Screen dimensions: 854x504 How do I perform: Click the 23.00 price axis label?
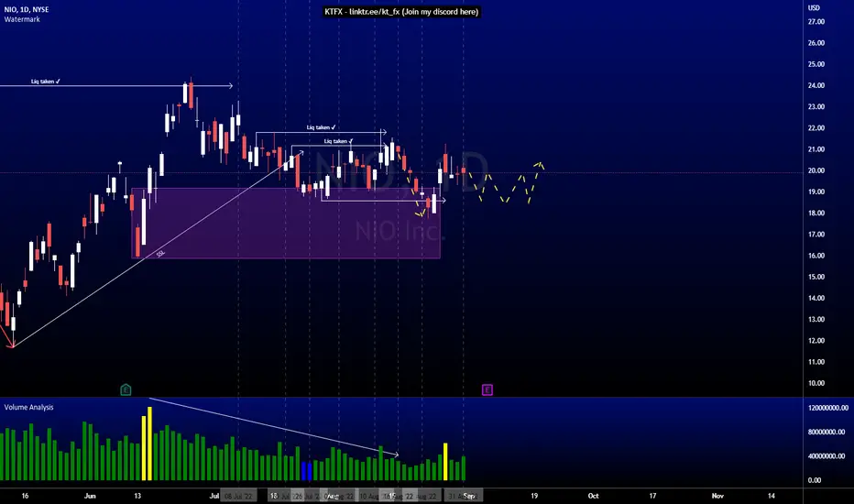(x=816, y=107)
